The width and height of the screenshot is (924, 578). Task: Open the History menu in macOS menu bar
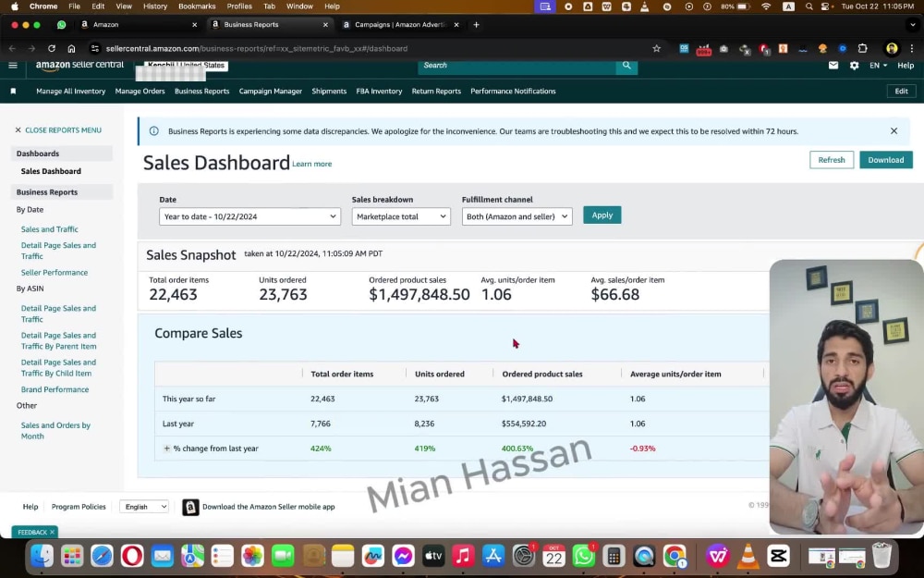tap(155, 6)
